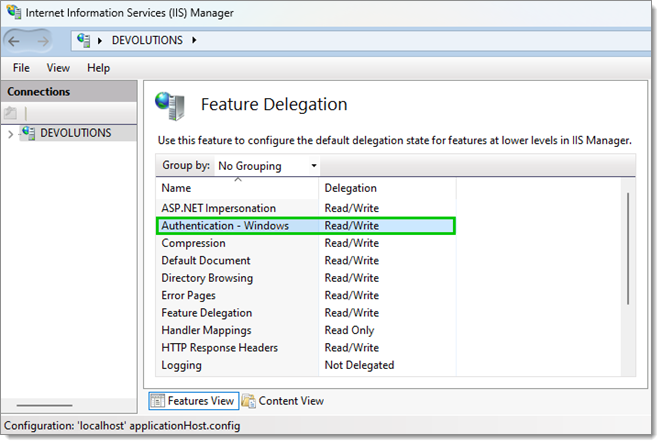Select the Default Document row

click(x=306, y=260)
